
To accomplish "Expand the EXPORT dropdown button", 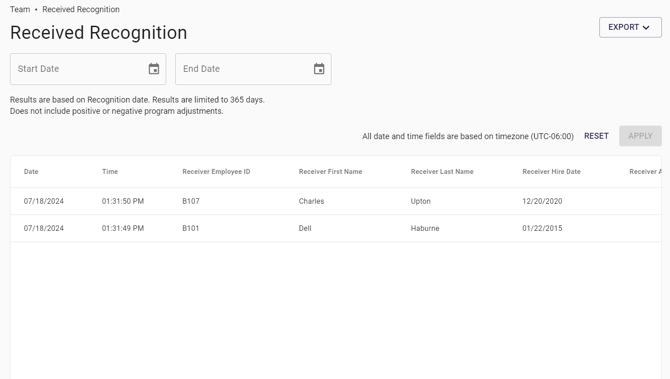I will coord(630,27).
